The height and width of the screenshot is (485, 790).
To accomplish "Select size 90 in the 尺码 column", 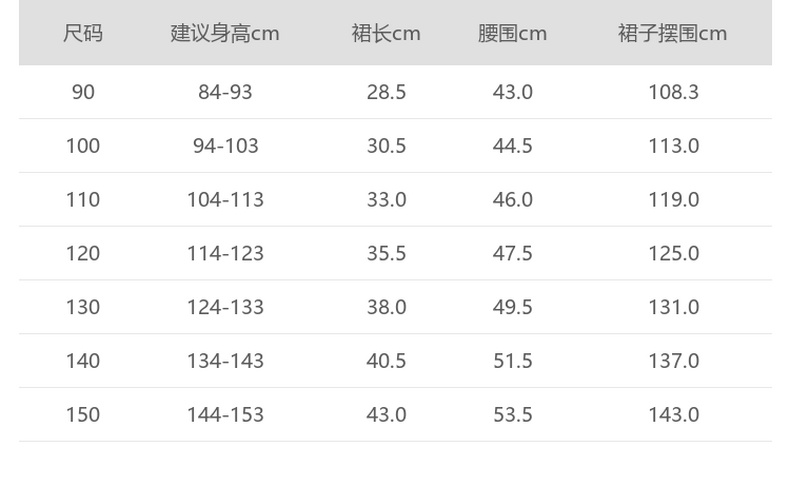I will [x=83, y=92].
